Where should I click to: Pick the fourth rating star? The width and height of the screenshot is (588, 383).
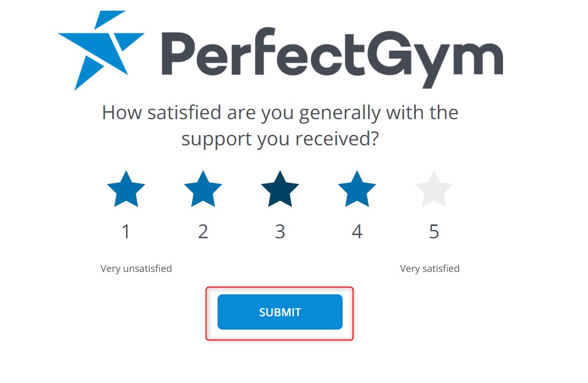(357, 189)
